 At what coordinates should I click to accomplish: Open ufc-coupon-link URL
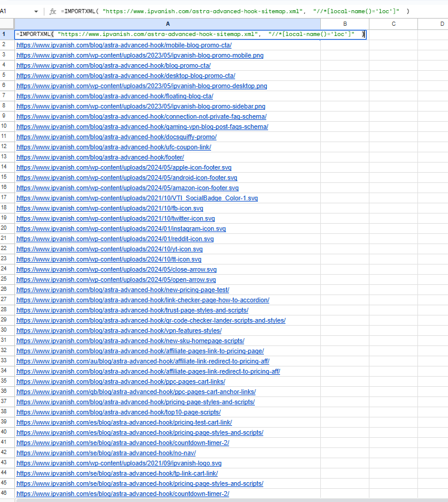(114, 148)
